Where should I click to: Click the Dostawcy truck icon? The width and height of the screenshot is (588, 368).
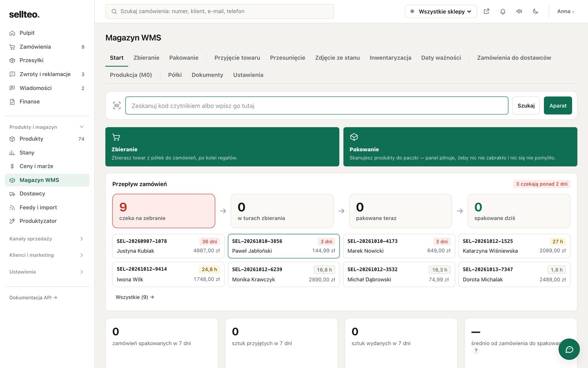(x=12, y=194)
